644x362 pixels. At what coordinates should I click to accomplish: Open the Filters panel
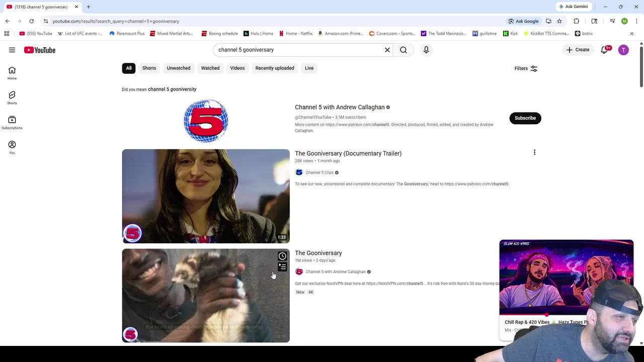(x=526, y=68)
